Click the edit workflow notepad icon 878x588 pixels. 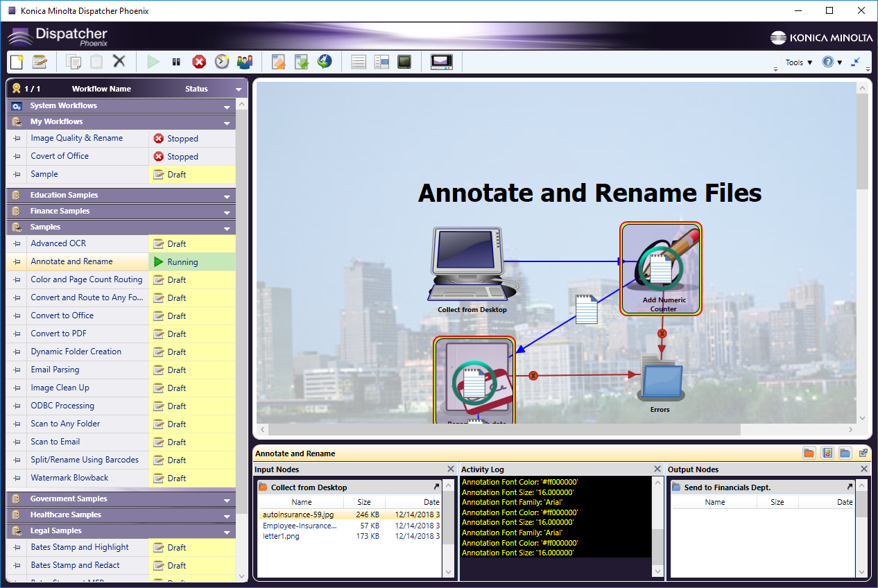40,62
